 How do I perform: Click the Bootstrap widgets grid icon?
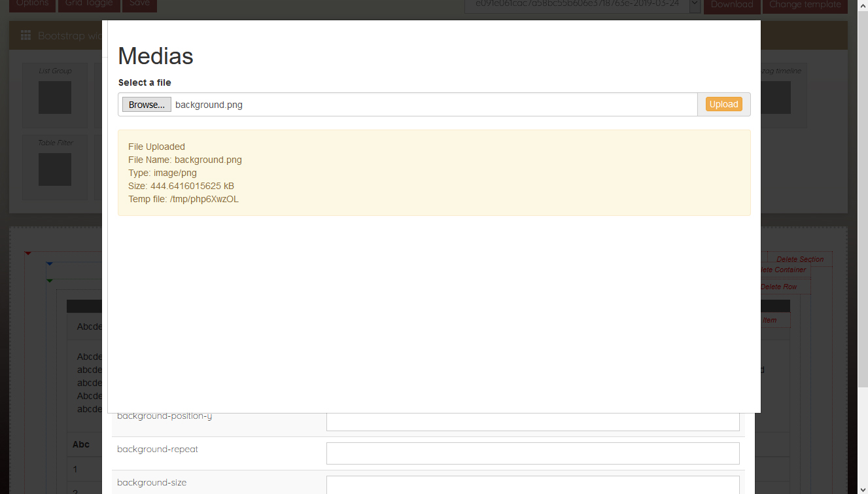coord(26,36)
